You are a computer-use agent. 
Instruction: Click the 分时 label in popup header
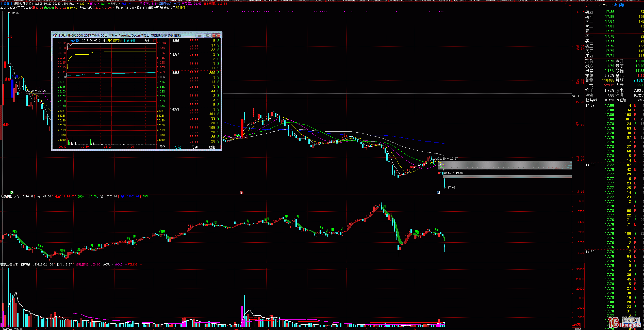coord(102,41)
